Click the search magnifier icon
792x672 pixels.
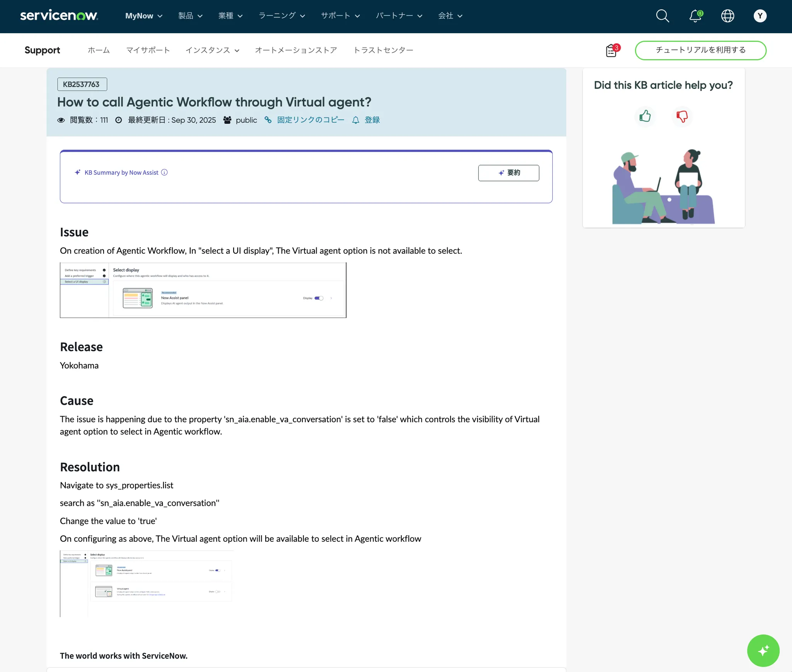point(662,16)
